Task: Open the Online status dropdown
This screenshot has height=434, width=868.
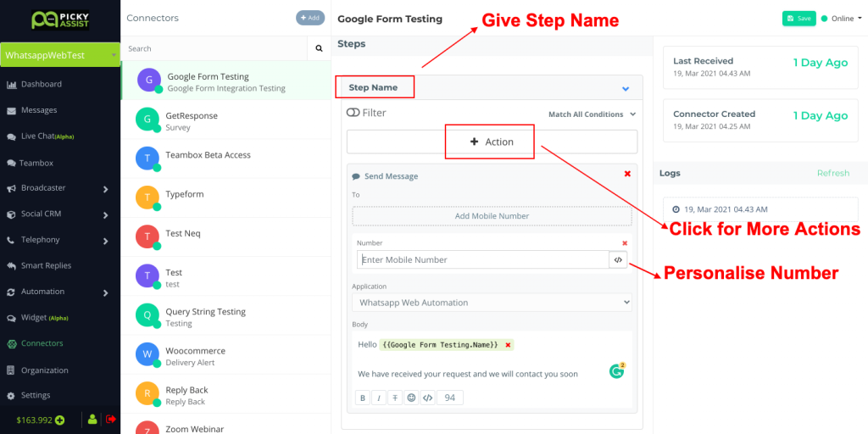Action: (x=842, y=19)
